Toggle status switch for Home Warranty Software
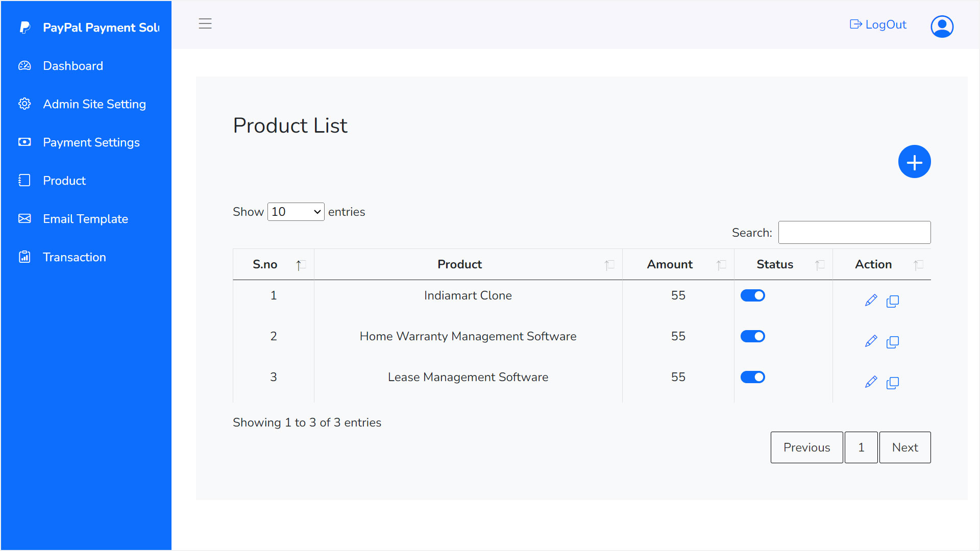Image resolution: width=980 pixels, height=551 pixels. [x=752, y=336]
